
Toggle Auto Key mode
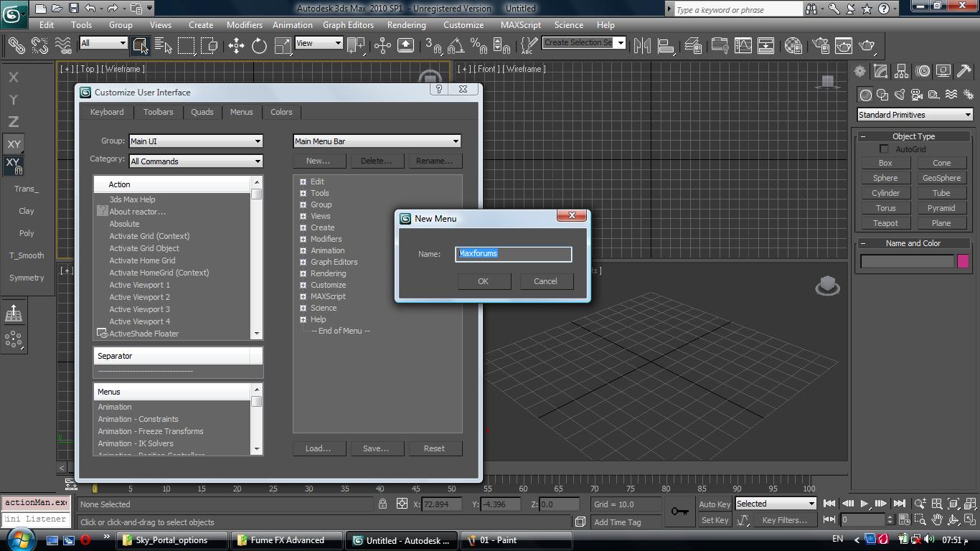click(x=714, y=504)
